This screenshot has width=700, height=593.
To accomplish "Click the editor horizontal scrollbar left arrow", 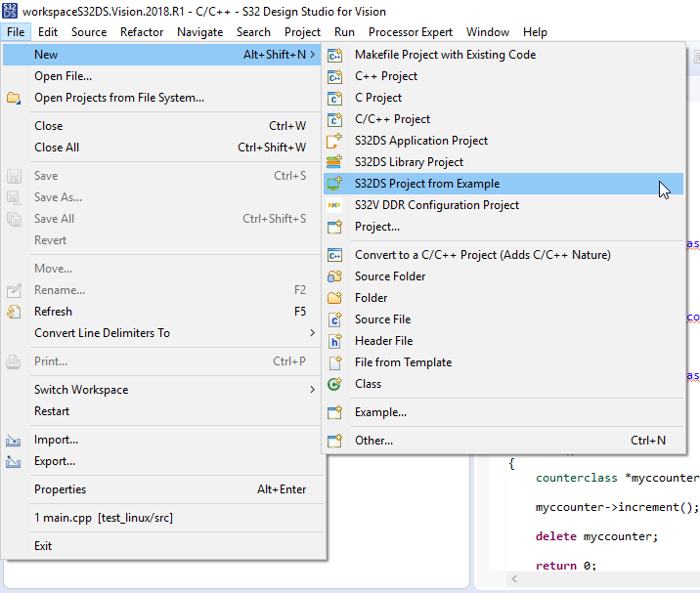I will 514,579.
